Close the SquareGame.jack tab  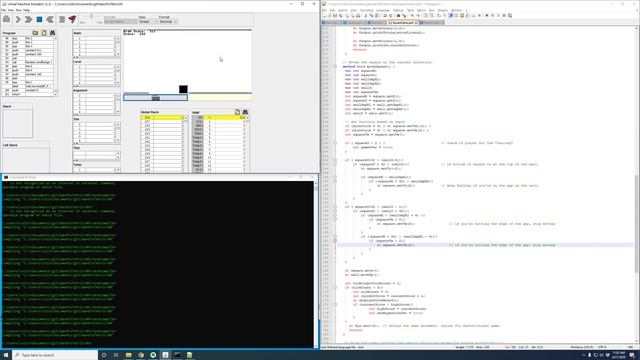click(x=416, y=22)
